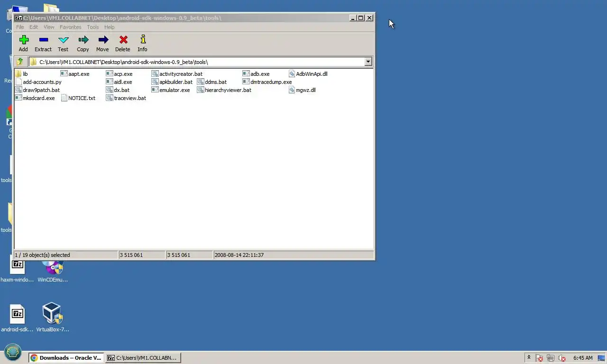Click the volume tray icon
The image size is (607, 364).
(x=562, y=358)
